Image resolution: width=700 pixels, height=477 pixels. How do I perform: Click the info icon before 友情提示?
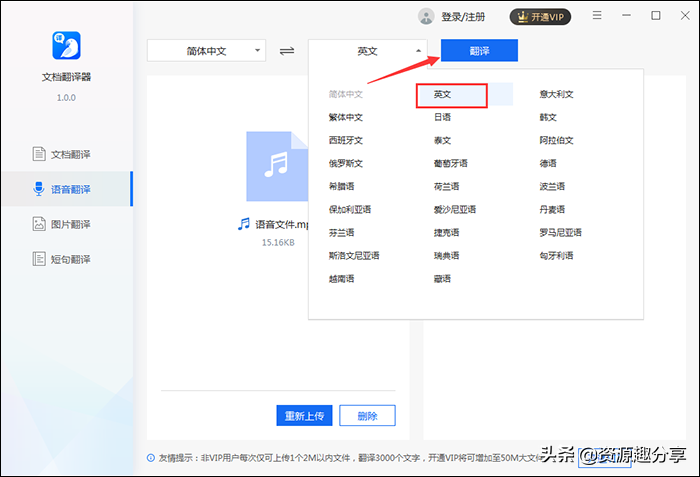151,458
